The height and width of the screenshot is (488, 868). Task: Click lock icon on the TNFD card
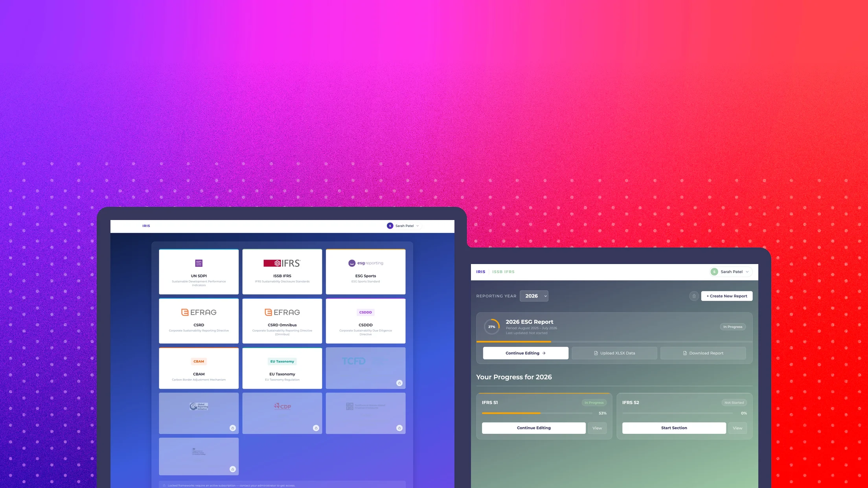click(x=399, y=428)
